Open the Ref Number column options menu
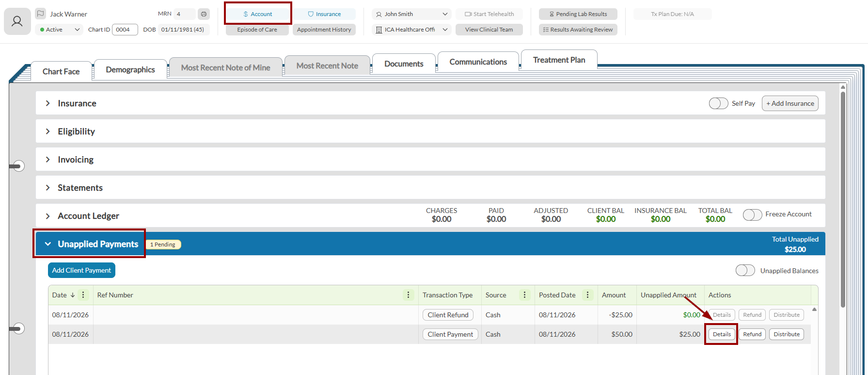 [x=408, y=295]
